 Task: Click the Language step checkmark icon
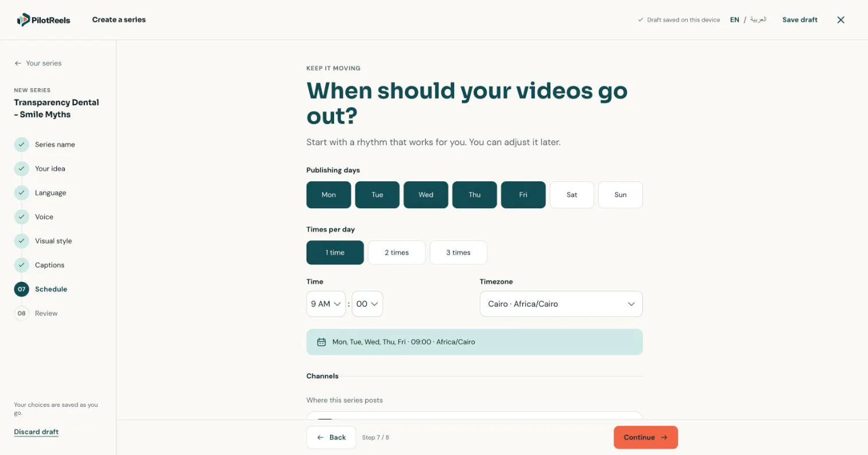(x=21, y=193)
